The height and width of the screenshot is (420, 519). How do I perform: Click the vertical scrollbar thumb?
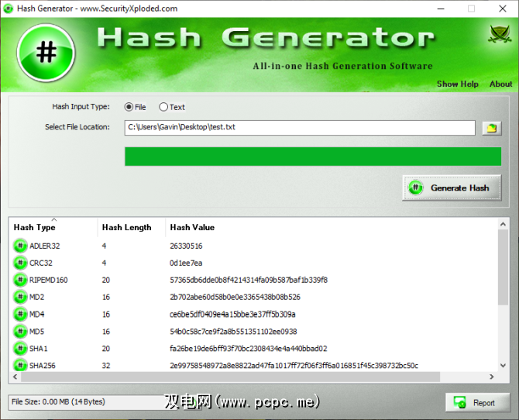(503, 267)
